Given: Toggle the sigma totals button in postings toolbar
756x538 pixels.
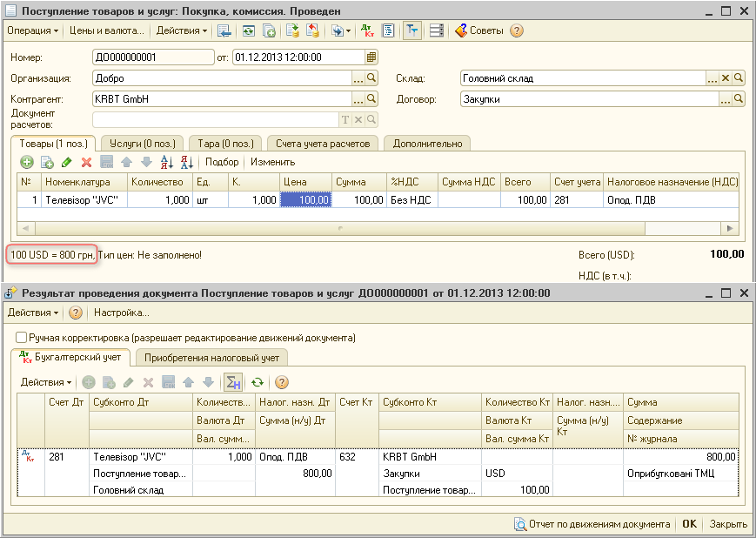Looking at the screenshot, I should click(232, 382).
